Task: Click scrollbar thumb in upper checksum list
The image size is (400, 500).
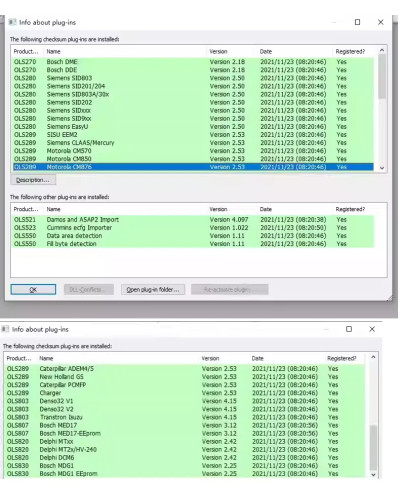Action: pos(382,77)
